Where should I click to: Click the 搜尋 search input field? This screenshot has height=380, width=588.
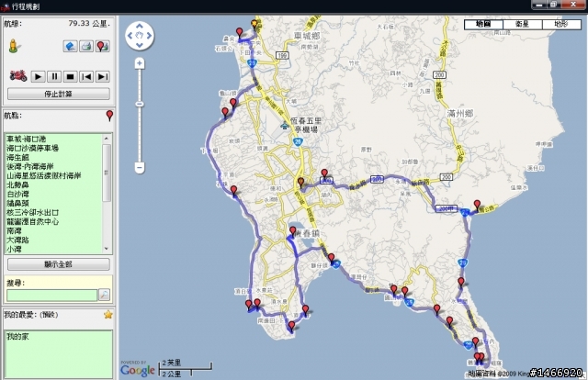pos(51,295)
